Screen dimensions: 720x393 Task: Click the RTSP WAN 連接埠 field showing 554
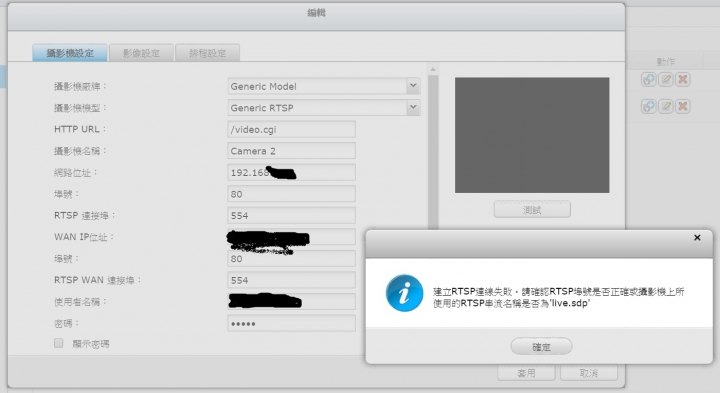tap(292, 280)
